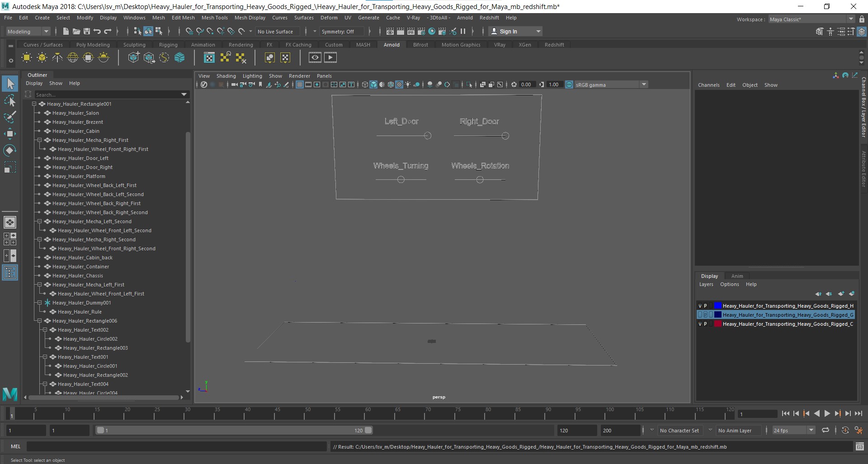This screenshot has height=464, width=868.
Task: Toggle smooth shade all in the viewport
Action: [x=373, y=84]
